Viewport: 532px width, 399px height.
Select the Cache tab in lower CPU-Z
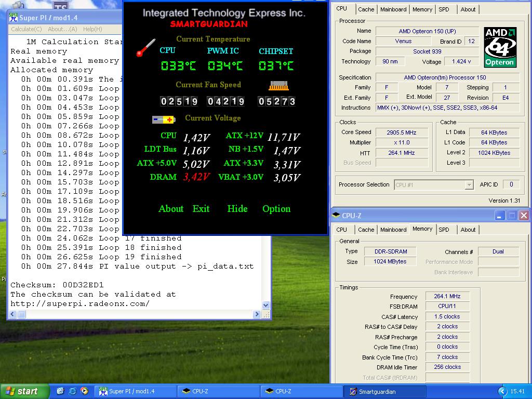pos(366,230)
